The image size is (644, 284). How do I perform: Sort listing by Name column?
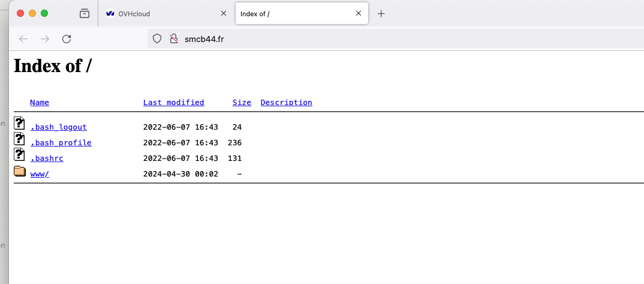[x=40, y=102]
